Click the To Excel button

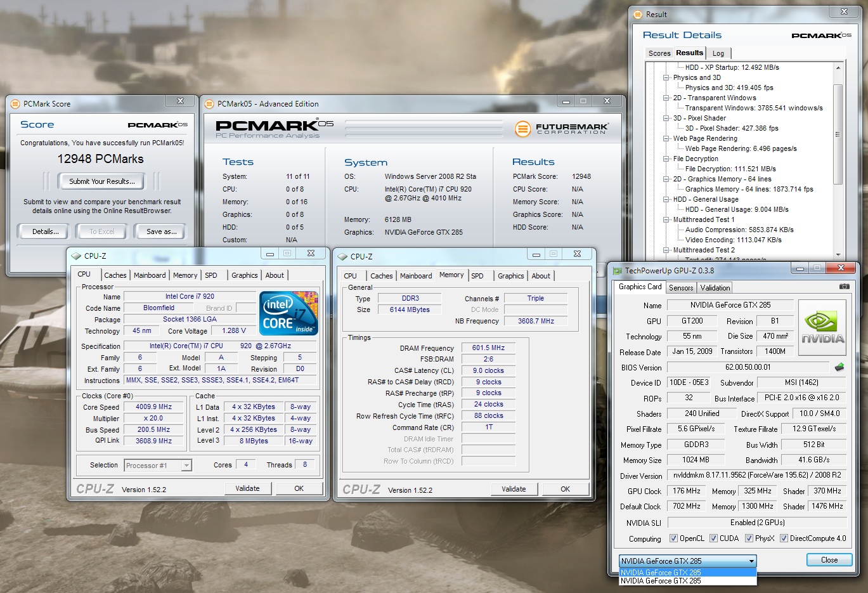coord(102,231)
